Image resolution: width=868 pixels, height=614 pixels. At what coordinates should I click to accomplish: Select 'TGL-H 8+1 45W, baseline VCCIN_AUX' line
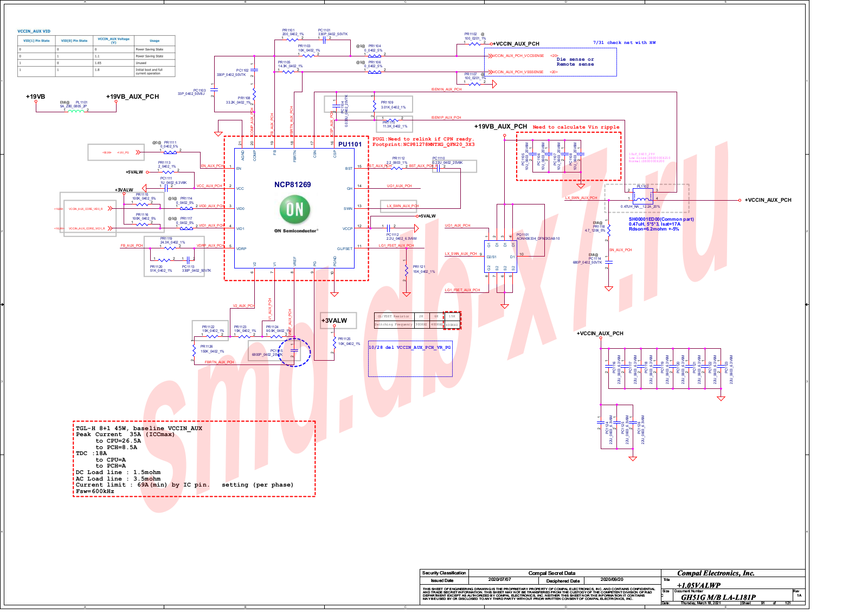[x=139, y=428]
